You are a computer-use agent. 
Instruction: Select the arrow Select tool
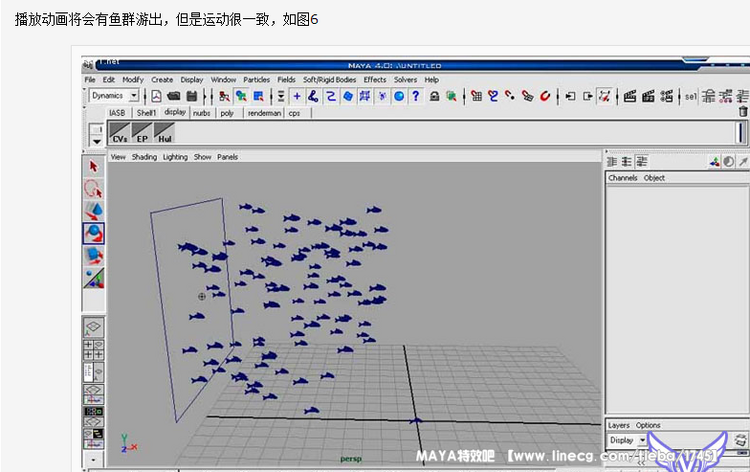click(x=93, y=166)
